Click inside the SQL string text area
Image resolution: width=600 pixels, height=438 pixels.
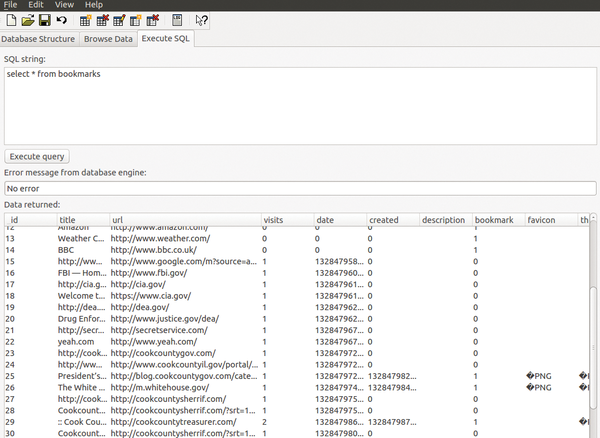coord(300,106)
